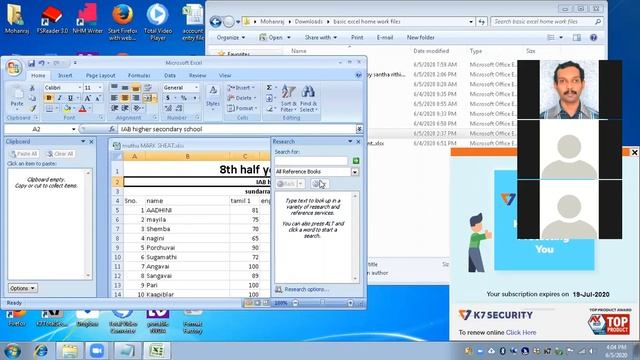The height and width of the screenshot is (360, 640).
Task: Open the General number format dropdown
Action: (196, 88)
